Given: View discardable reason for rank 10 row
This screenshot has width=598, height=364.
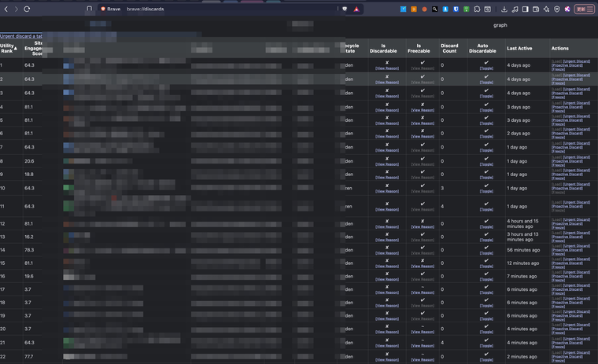Looking at the screenshot, I should click(386, 191).
